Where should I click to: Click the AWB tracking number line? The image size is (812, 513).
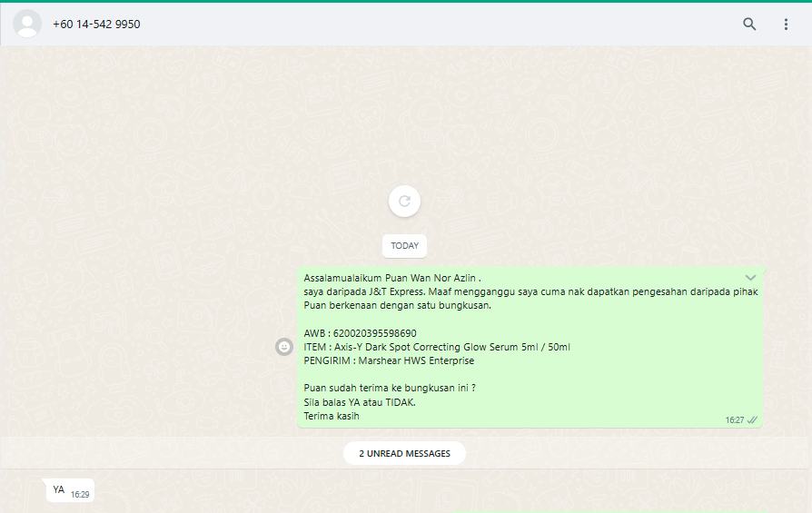(361, 333)
